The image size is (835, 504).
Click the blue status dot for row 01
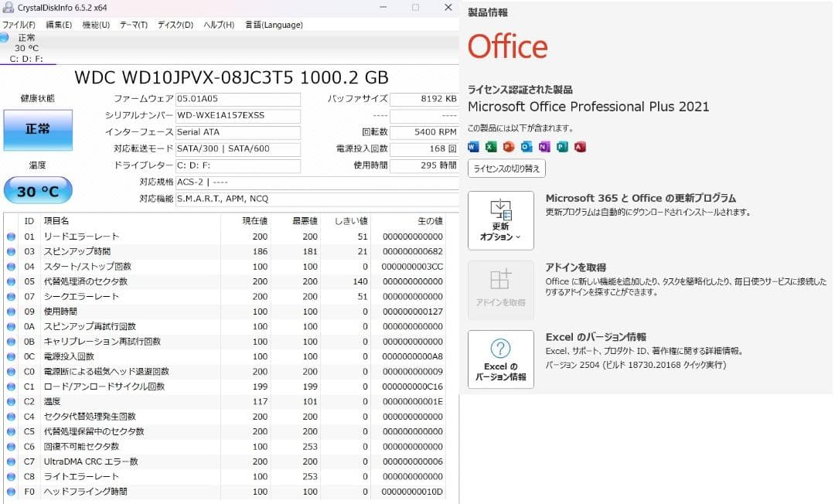[x=11, y=237]
